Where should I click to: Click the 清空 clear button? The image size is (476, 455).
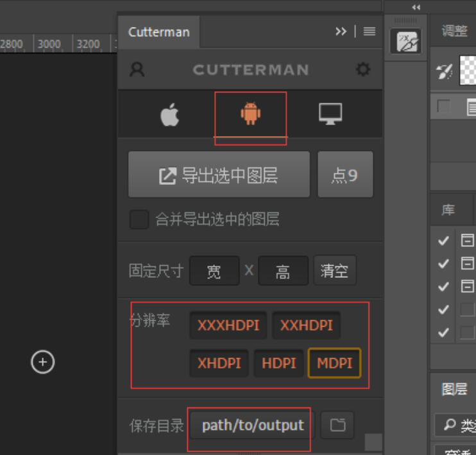334,270
